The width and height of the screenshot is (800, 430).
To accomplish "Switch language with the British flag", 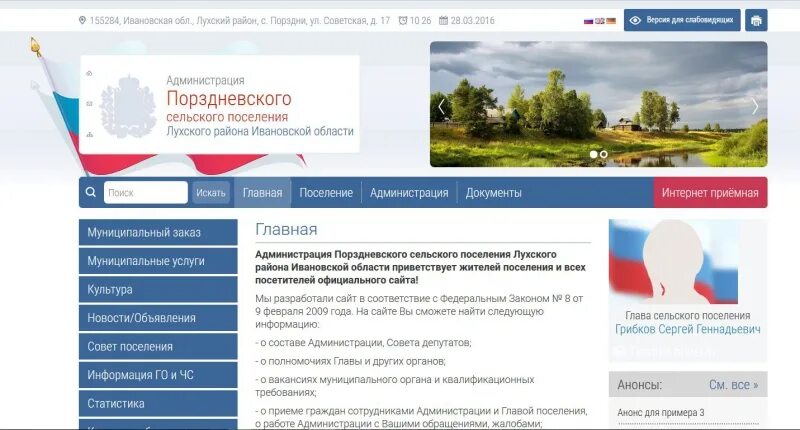I will click(x=599, y=21).
